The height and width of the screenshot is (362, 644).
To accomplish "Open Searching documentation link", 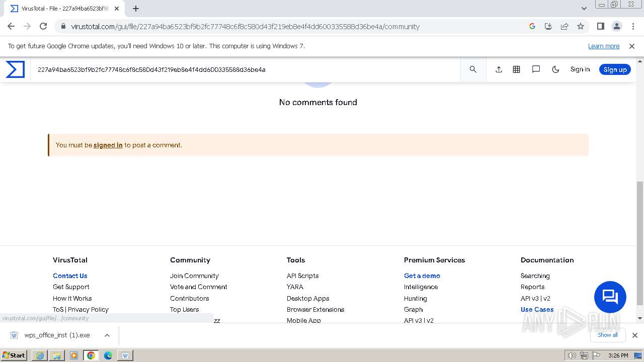I will pyautogui.click(x=535, y=276).
